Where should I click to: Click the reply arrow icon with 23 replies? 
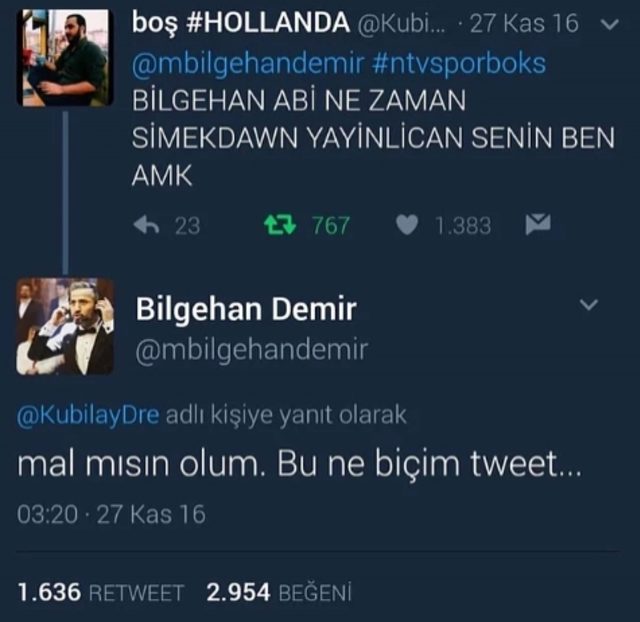coord(146,225)
